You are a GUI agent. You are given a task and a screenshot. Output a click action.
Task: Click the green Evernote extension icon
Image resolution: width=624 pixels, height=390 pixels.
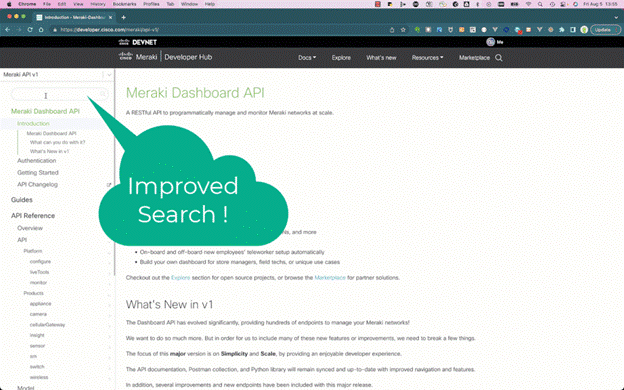tap(417, 29)
